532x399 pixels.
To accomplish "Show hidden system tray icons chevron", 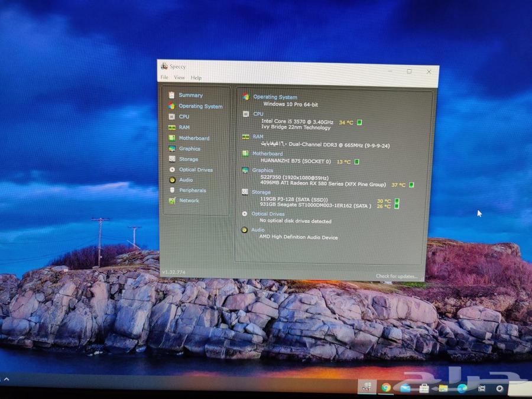I will click(x=7, y=379).
